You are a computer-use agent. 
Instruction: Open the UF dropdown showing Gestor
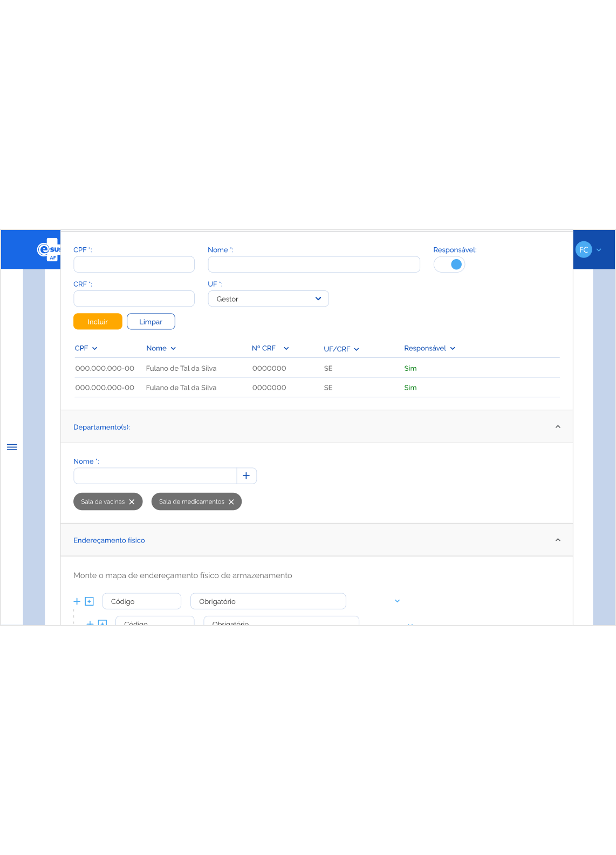click(268, 299)
